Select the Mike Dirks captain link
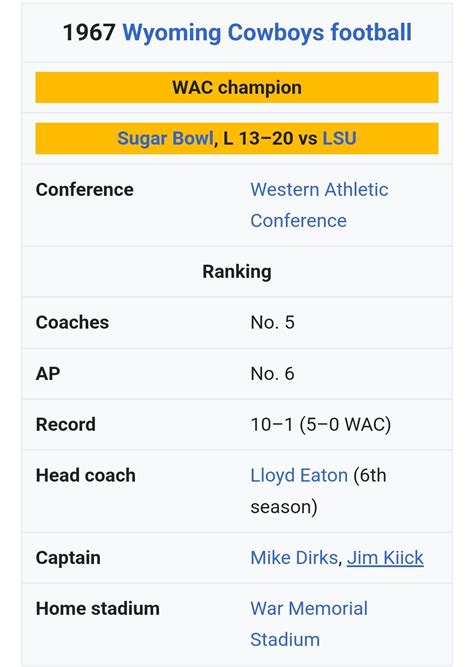 click(294, 558)
